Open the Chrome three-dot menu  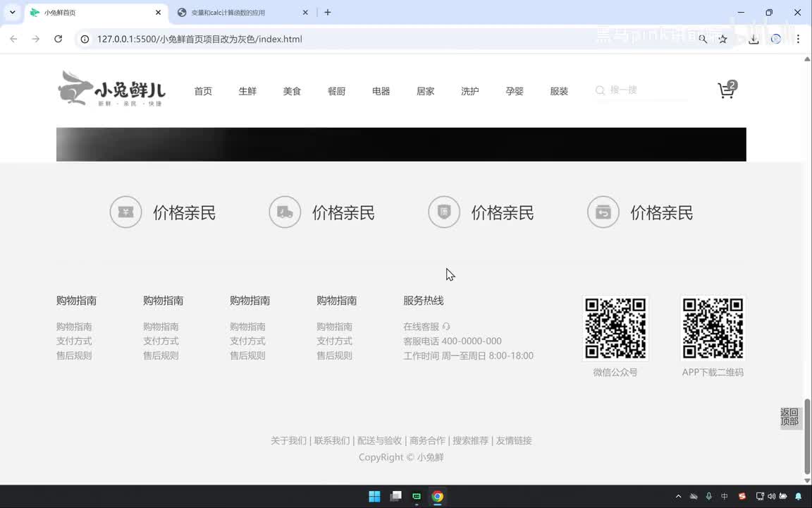tap(798, 39)
